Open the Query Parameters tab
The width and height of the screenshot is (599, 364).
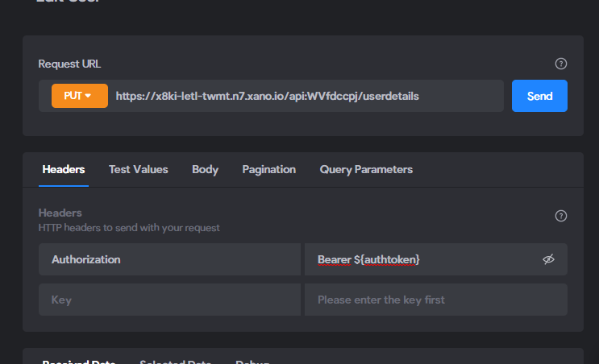(366, 169)
